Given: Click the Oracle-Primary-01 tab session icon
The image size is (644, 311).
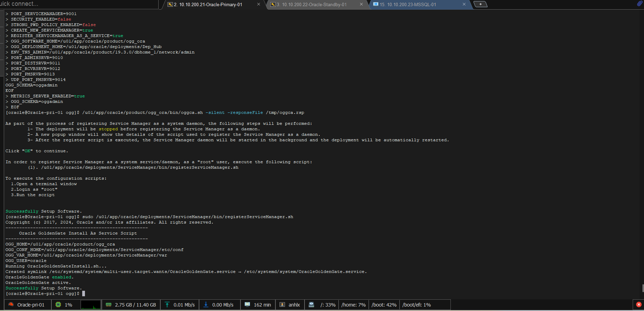Looking at the screenshot, I should point(170,4).
